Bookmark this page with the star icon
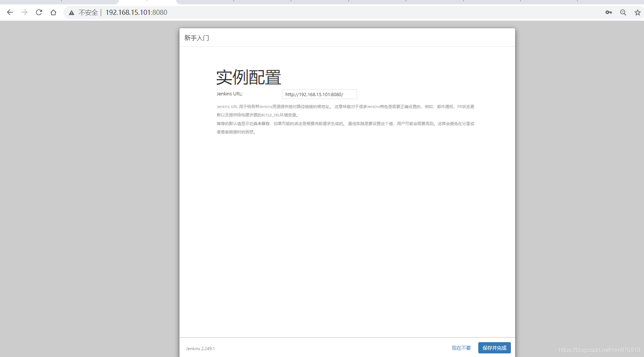The height and width of the screenshot is (357, 644). click(637, 12)
